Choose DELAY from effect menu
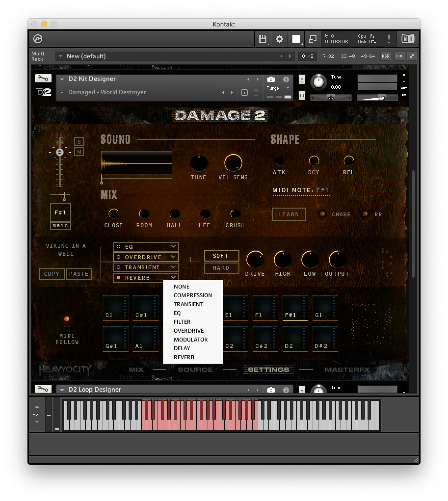The height and width of the screenshot is (501, 448). pos(193,349)
